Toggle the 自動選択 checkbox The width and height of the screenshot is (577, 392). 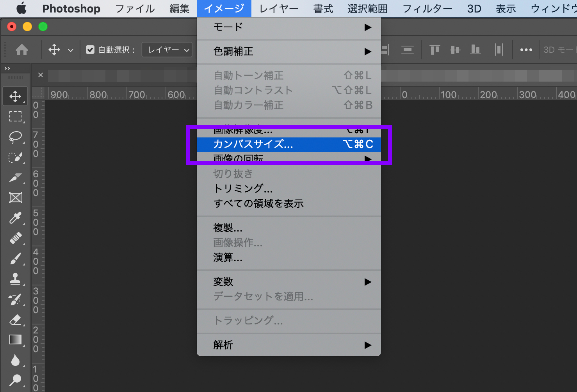(90, 50)
